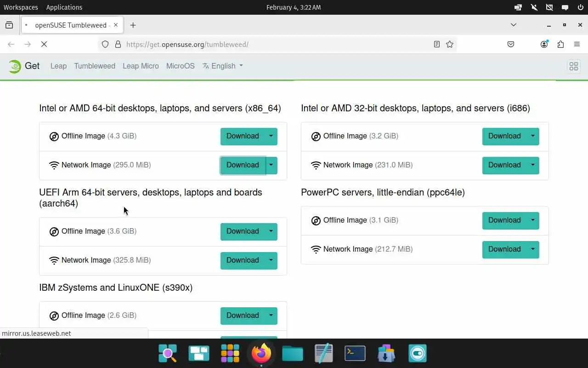Viewport: 588px width, 368px height.
Task: Expand ppc64le Offline Image download options arrow
Action: pos(533,220)
